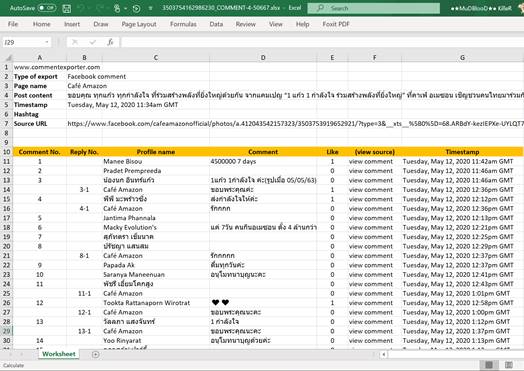The height and width of the screenshot is (371, 524).
Task: Click the Source URL facebook link cell
Action: [x=295, y=124]
